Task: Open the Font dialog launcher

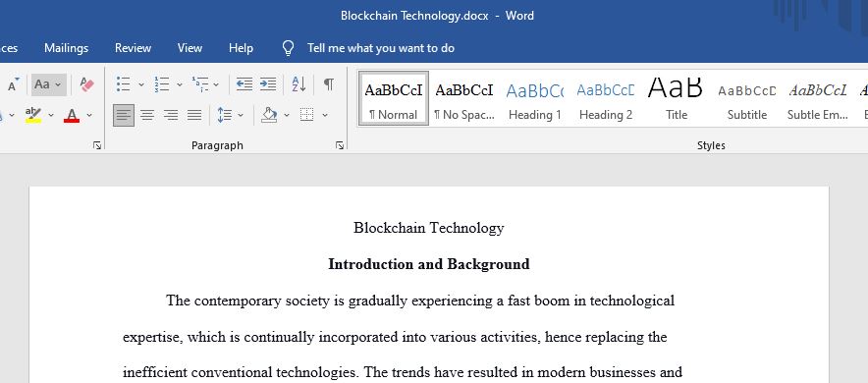Action: (x=97, y=145)
